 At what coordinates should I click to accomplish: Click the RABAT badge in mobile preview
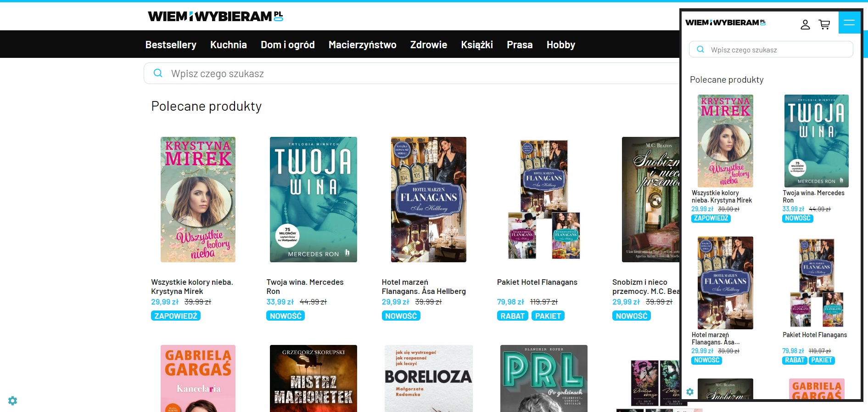pos(795,360)
